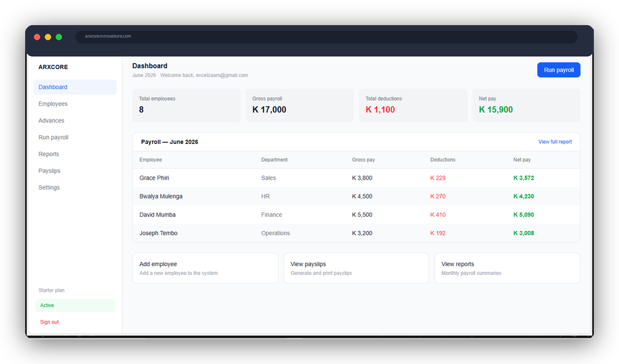Image resolution: width=619 pixels, height=364 pixels.
Task: Click gross pay value K 3,200
Action: [362, 233]
